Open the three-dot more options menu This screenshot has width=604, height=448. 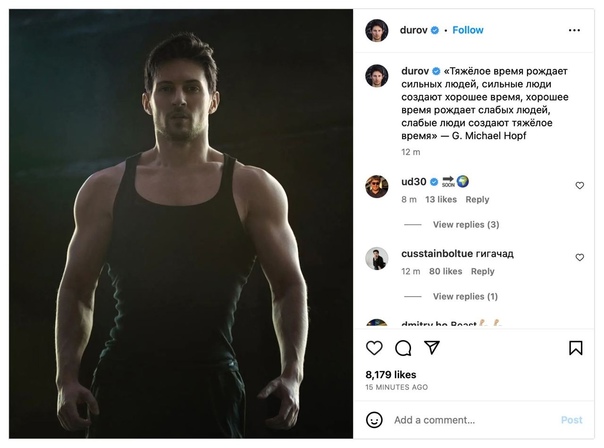(574, 30)
